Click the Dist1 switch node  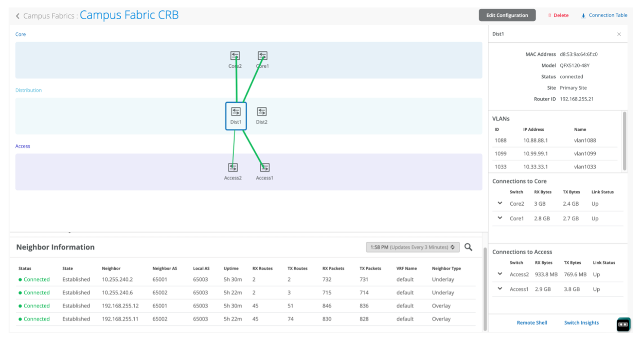pos(236,116)
